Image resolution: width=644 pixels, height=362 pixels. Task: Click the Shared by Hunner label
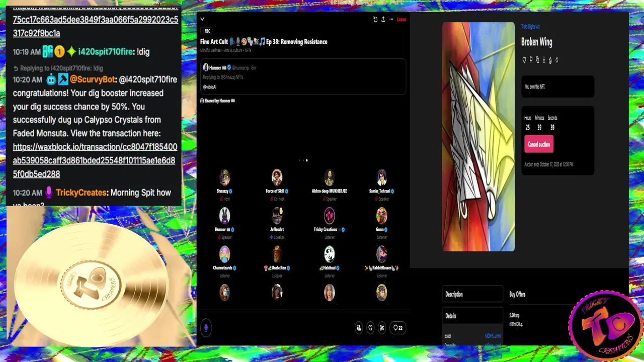click(217, 101)
